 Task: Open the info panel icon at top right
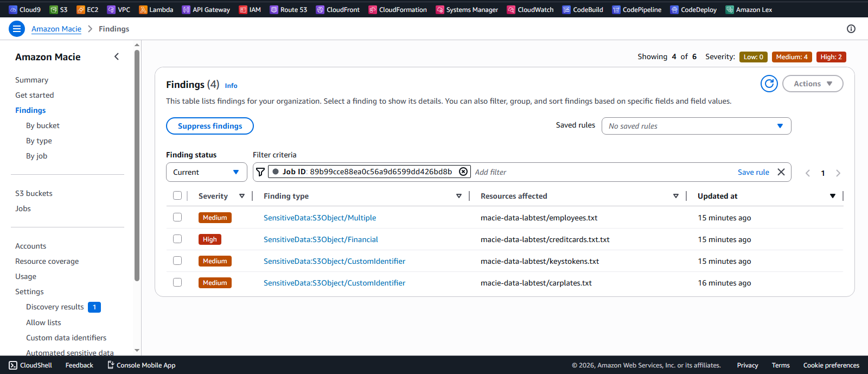(x=851, y=29)
